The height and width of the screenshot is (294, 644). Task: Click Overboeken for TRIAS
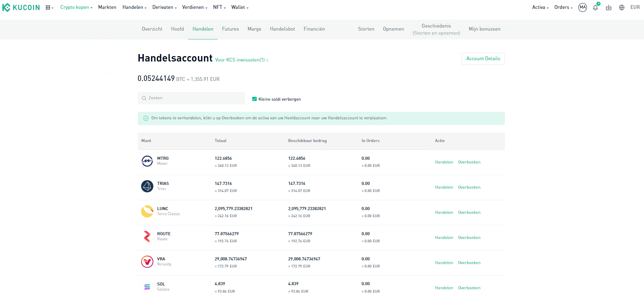469,187
